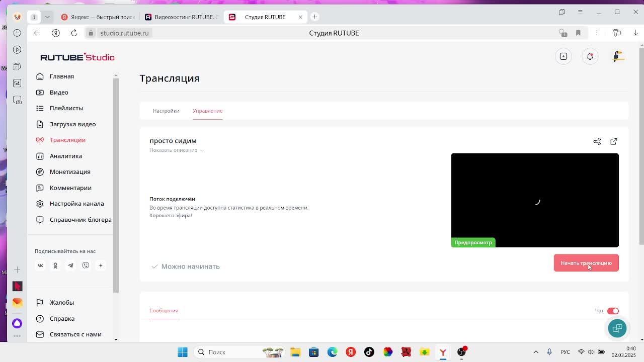
Task: Click the studio.rutube.ru address field
Action: click(124, 33)
